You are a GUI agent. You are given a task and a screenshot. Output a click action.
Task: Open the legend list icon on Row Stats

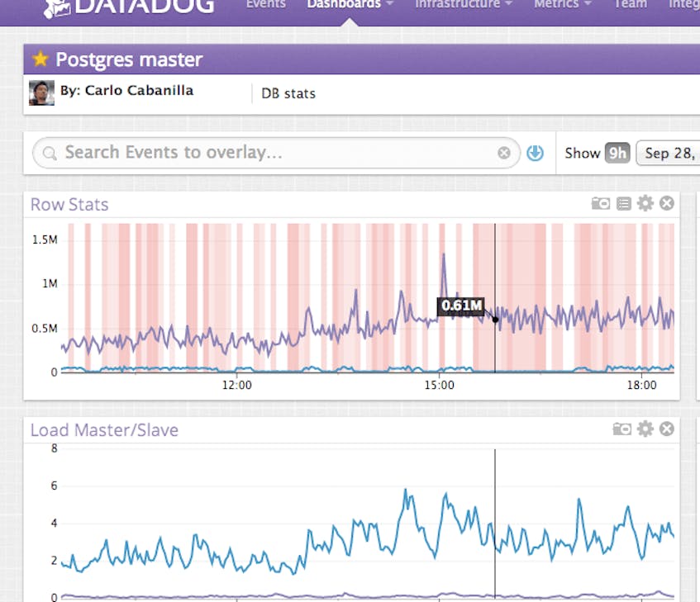point(622,203)
